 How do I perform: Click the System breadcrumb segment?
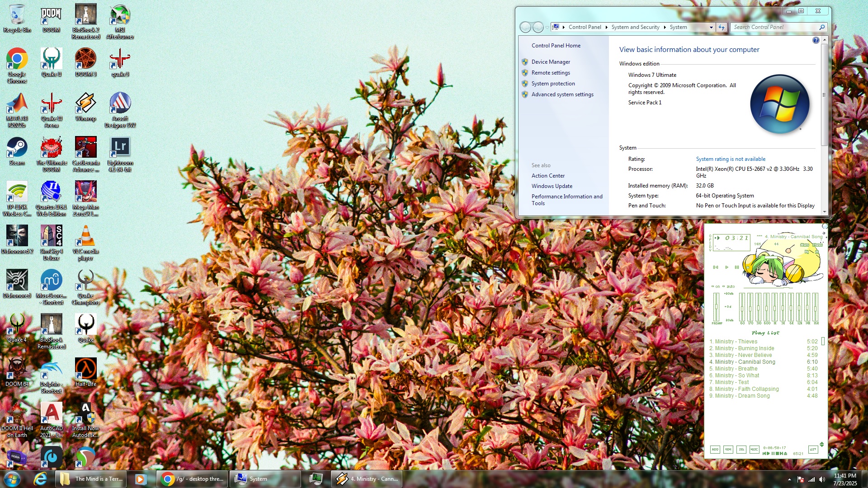tap(678, 27)
